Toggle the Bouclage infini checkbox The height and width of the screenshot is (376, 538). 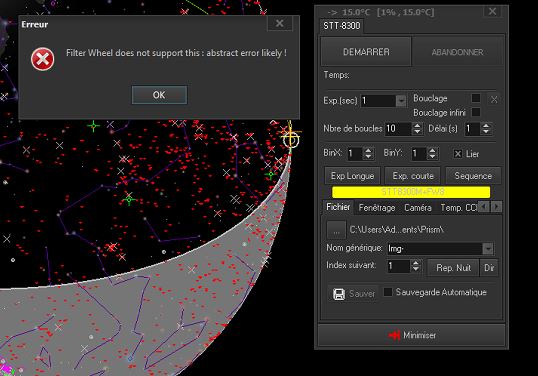click(476, 112)
